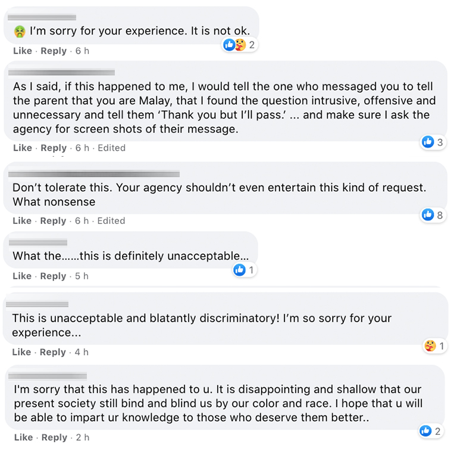Reply to the 'I'm sorry that this has happened' comment

tap(54, 438)
